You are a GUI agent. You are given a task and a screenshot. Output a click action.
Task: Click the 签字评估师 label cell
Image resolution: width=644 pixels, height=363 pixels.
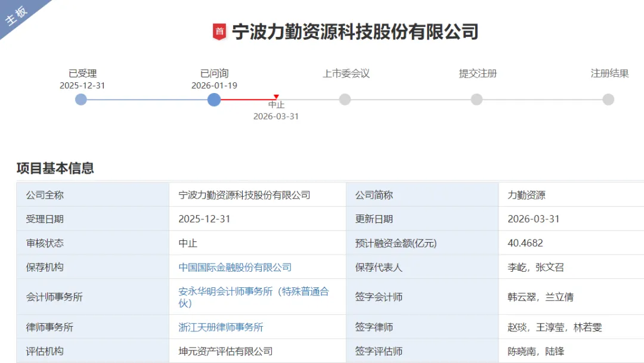click(422, 351)
